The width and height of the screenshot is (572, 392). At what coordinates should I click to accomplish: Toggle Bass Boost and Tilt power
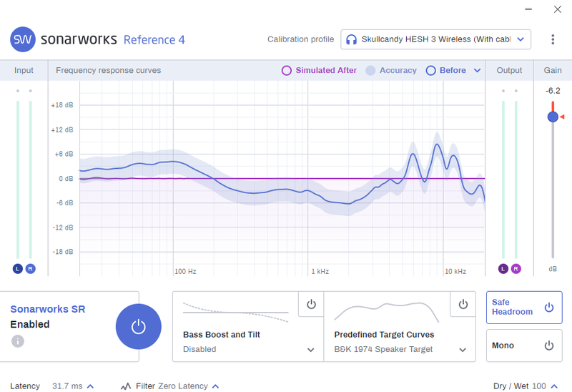[x=311, y=304]
